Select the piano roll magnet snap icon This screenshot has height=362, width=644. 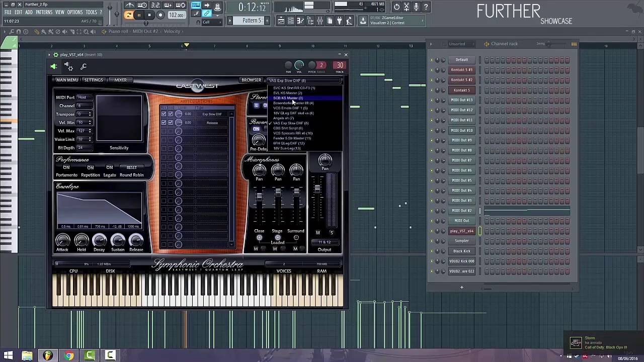19,31
